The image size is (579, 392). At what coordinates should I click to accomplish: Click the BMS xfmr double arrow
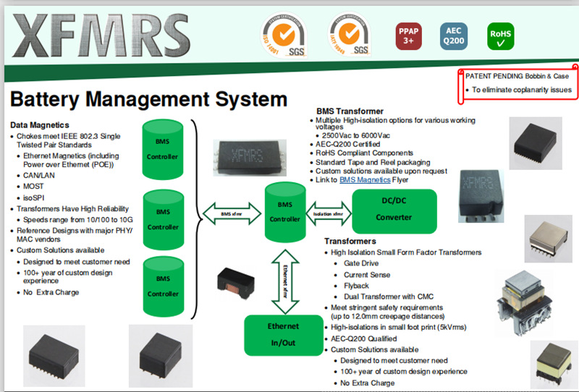click(x=232, y=213)
